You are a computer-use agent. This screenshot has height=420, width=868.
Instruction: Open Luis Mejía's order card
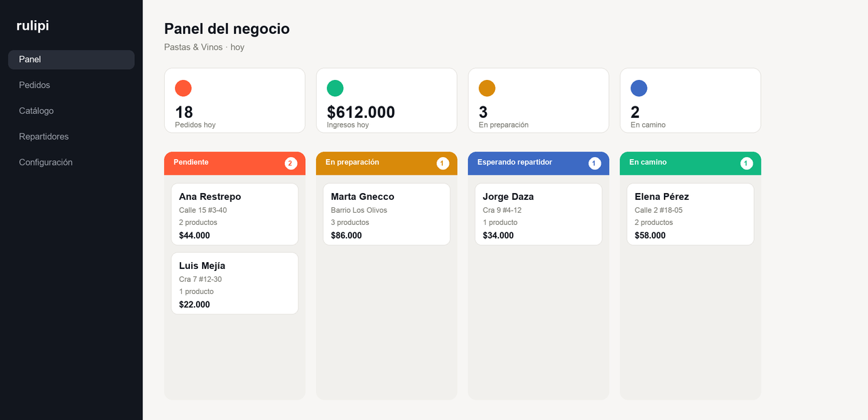[235, 283]
